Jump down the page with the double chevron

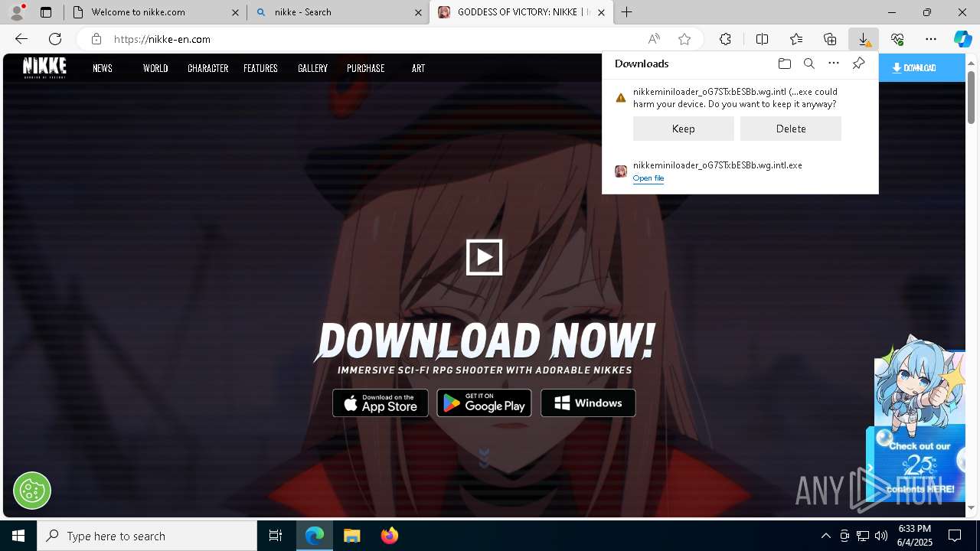click(x=484, y=458)
